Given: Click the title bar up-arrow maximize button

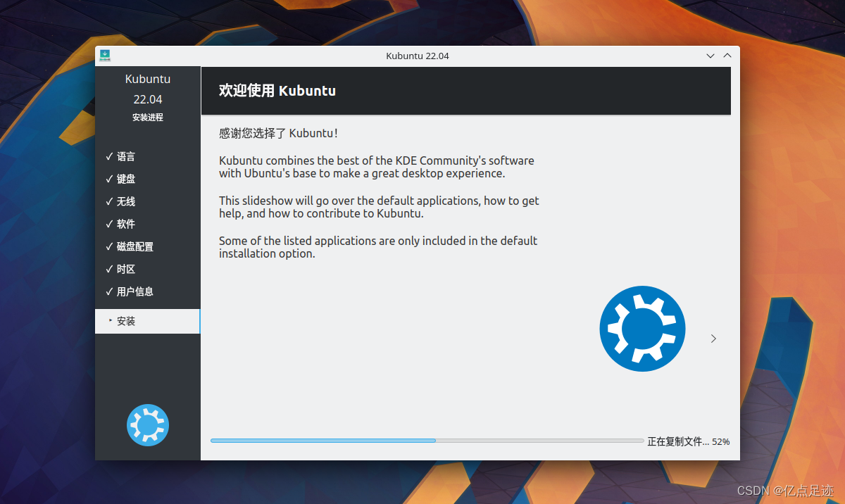Looking at the screenshot, I should [727, 55].
